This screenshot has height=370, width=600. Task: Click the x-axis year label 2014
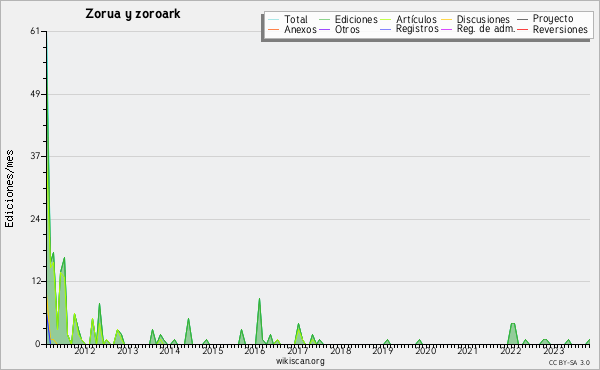(x=170, y=351)
